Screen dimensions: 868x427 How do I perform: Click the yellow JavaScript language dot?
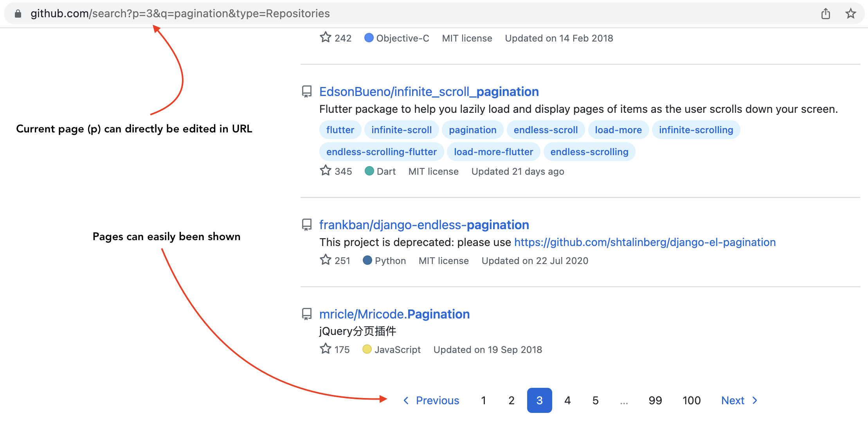(x=367, y=349)
